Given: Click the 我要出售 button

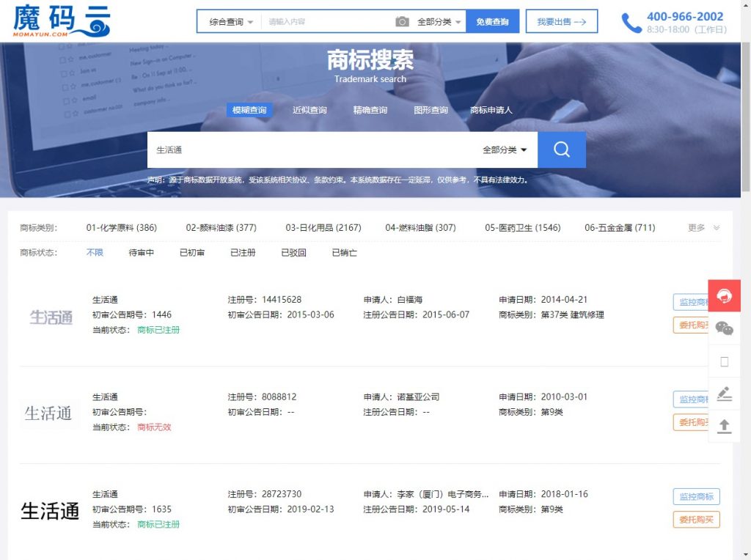Looking at the screenshot, I should (561, 21).
